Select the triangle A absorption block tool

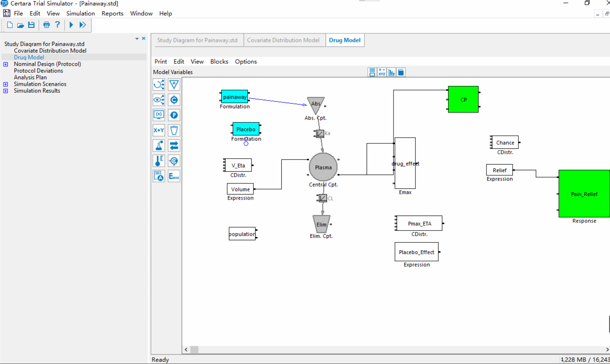174,85
